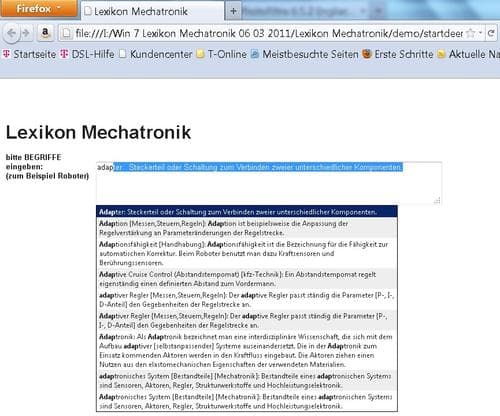Screen dimensions: 500x416
Task: Click the browser back arrow button
Action: click(12, 33)
